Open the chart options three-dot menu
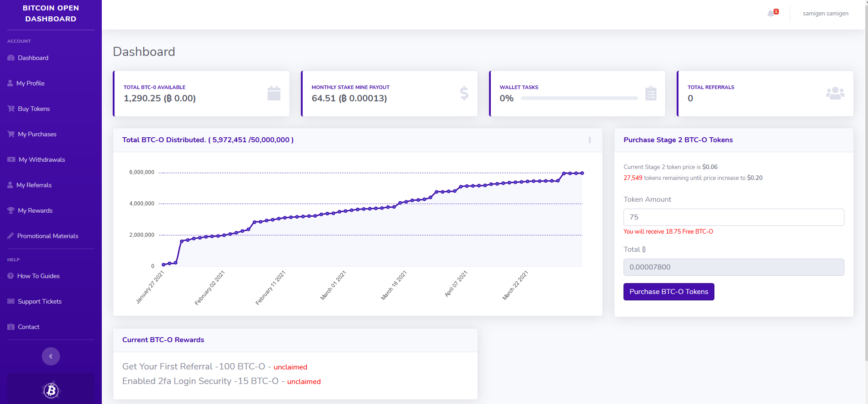The height and width of the screenshot is (404, 868). pyautogui.click(x=590, y=140)
